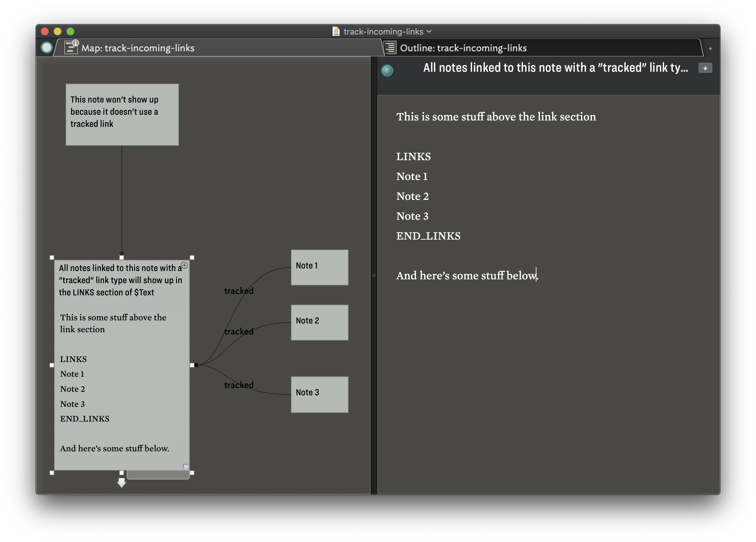Screen dimensions: 756x542
Task: Select the Note 2 box on the map
Action: (319, 322)
